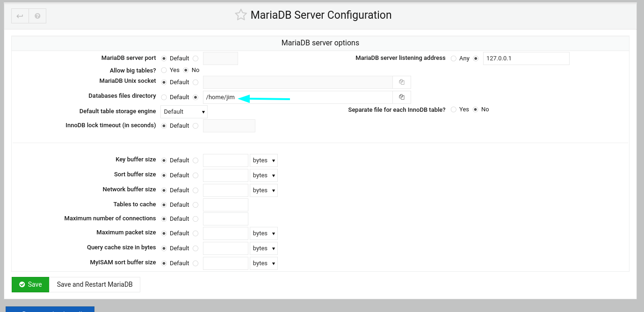Select Default for Tables to cache

pos(164,205)
